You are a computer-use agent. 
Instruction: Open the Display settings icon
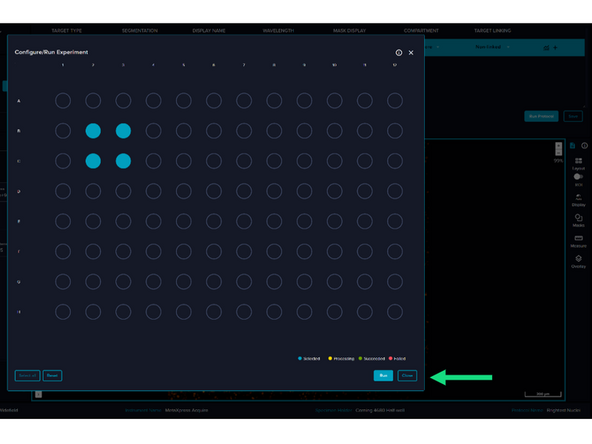pyautogui.click(x=578, y=200)
